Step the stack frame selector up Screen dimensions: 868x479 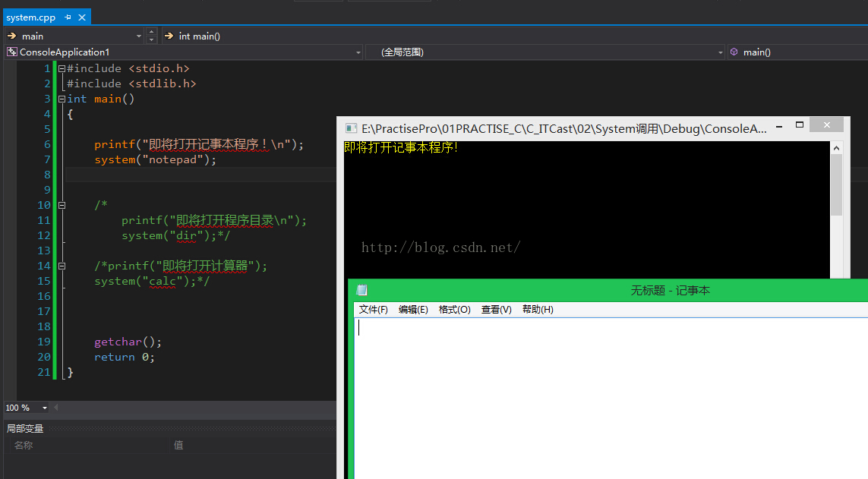click(152, 32)
